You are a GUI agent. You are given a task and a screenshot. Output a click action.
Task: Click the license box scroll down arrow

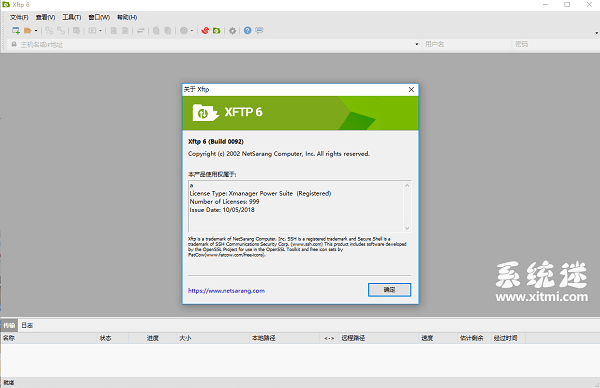coord(407,228)
